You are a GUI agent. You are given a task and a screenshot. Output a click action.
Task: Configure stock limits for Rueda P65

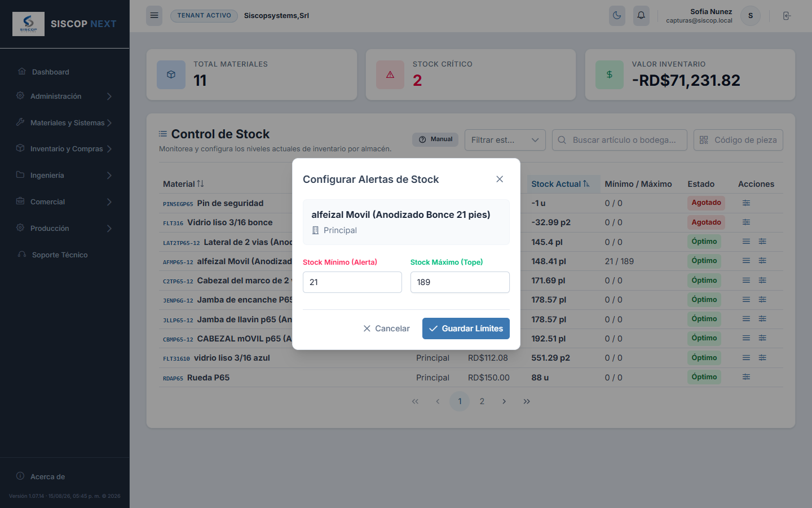[746, 377]
